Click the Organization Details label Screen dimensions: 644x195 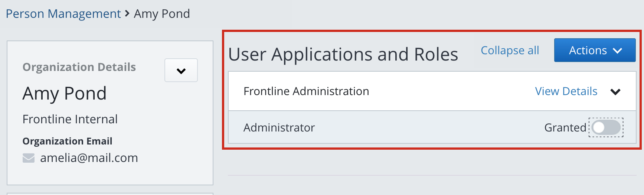pyautogui.click(x=79, y=67)
